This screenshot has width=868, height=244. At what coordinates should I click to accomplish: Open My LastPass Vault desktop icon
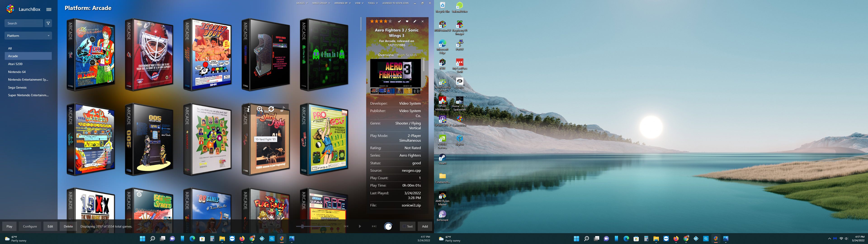point(460,66)
